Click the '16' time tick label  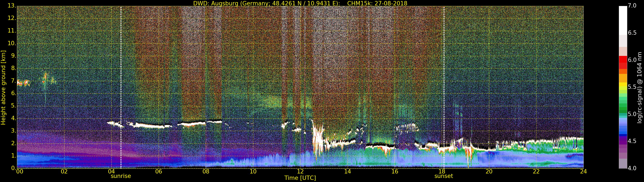(395, 172)
